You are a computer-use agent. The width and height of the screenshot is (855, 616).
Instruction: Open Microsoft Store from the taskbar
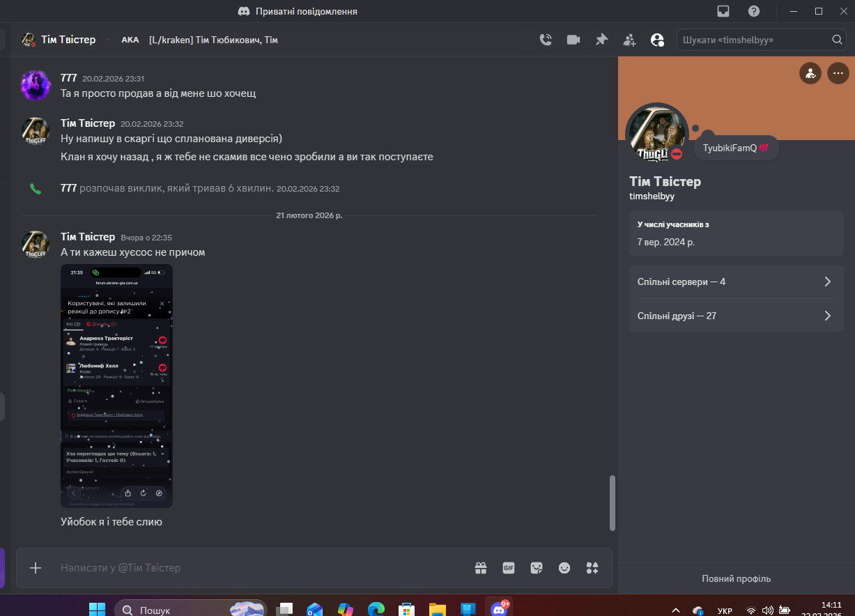pos(407,610)
